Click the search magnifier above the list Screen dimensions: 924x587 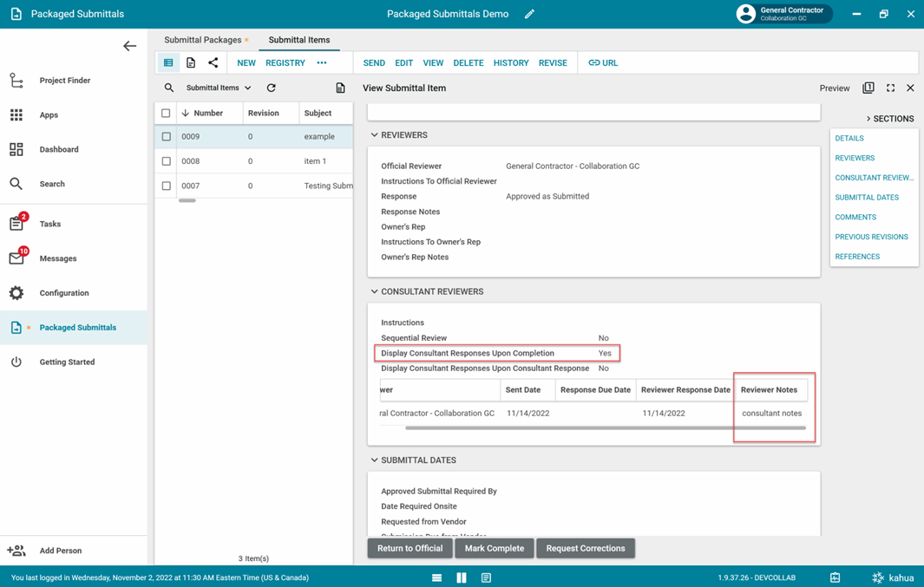click(x=169, y=88)
